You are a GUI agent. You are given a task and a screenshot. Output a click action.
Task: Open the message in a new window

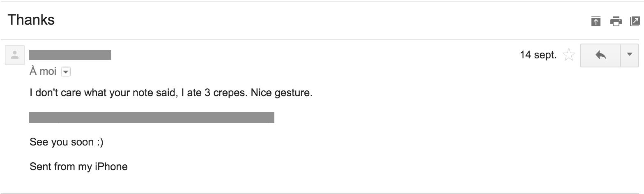pyautogui.click(x=635, y=21)
